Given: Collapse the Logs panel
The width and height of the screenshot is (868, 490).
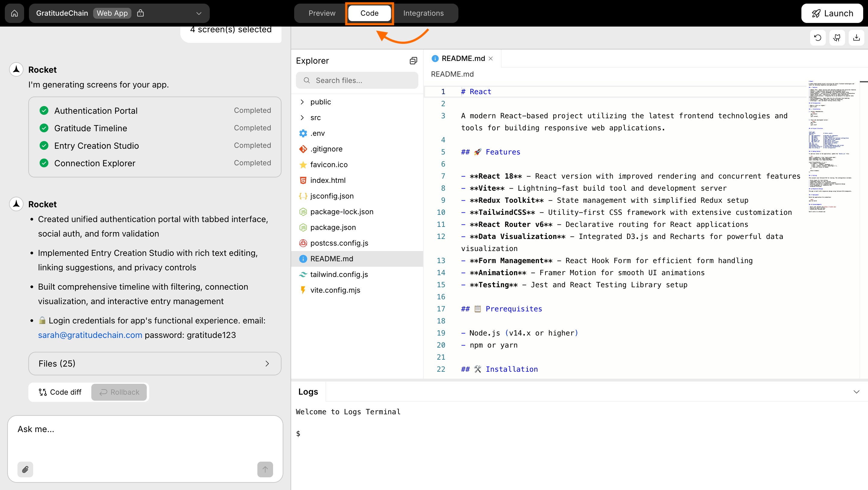Looking at the screenshot, I should pyautogui.click(x=857, y=392).
